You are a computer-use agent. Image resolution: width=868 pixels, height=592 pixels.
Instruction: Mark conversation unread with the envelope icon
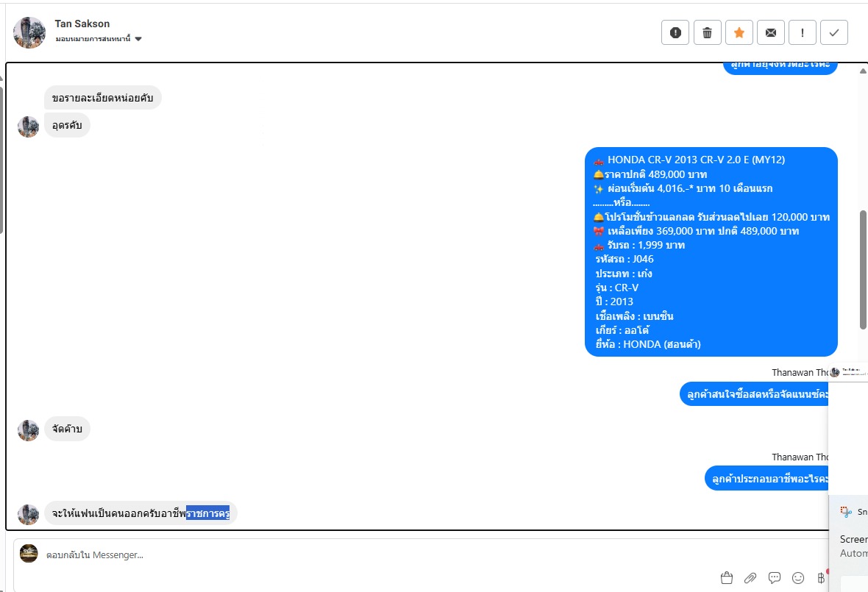[x=771, y=32]
